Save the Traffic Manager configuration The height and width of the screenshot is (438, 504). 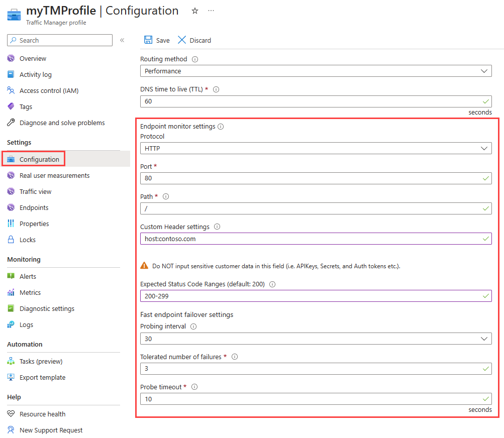[156, 40]
